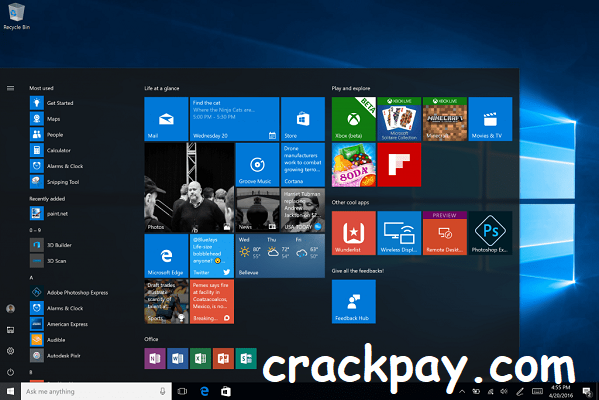
Task: Open the Breaking news red tile
Action: point(212,301)
